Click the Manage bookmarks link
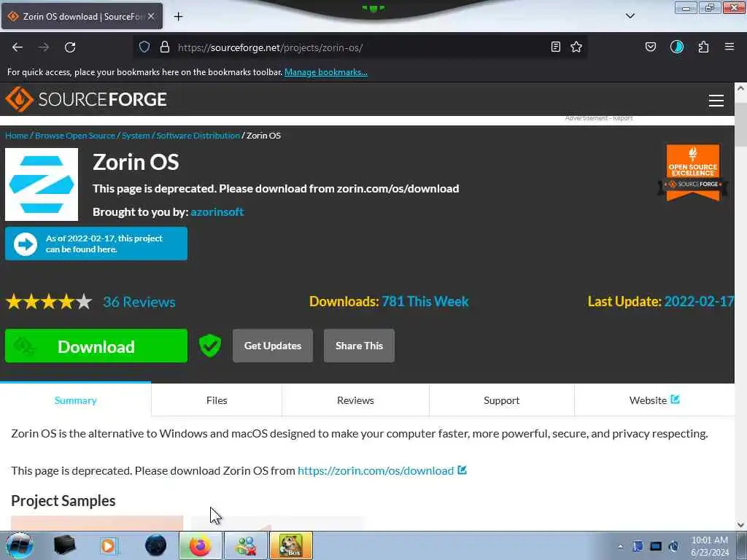 pos(326,72)
